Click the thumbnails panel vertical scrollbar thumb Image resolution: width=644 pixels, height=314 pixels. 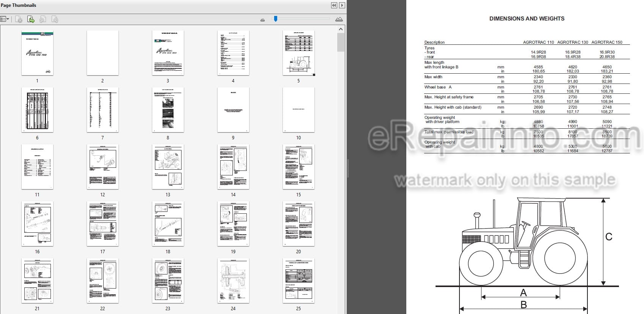coord(341,42)
